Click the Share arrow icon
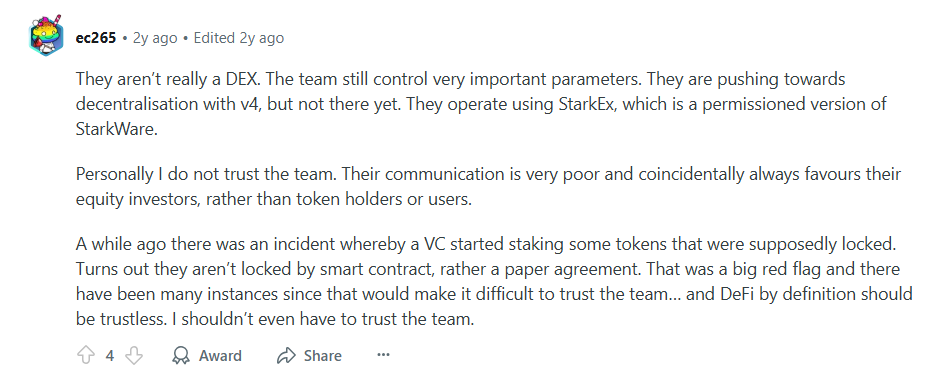 [x=286, y=356]
